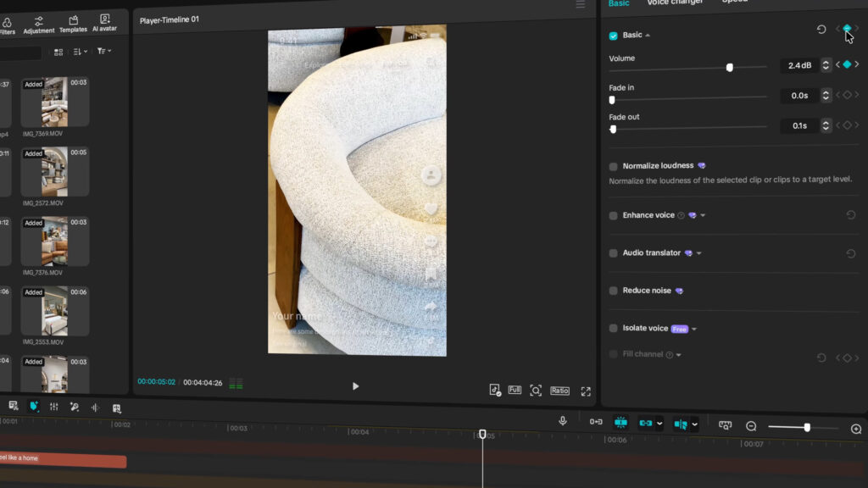The height and width of the screenshot is (488, 868).
Task: Expand the Audio translator options arrow
Action: point(699,253)
